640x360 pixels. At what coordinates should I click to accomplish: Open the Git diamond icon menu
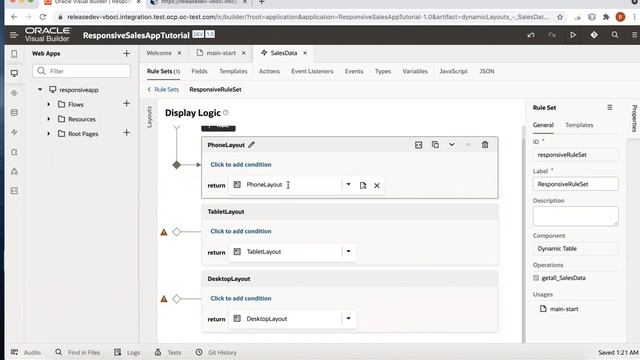coord(594,35)
